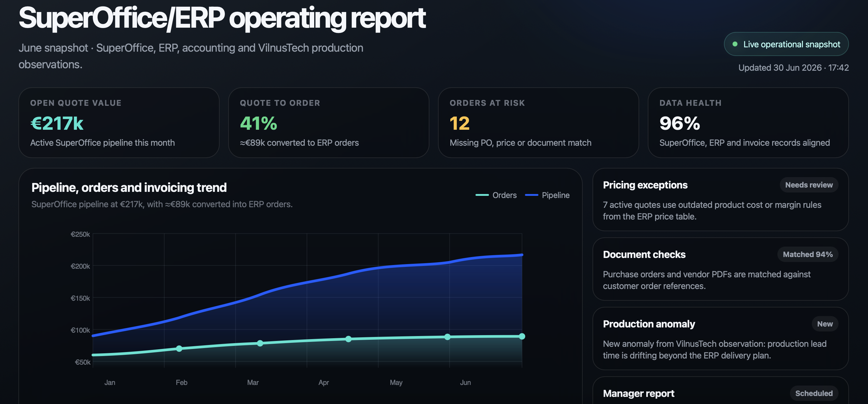868x404 pixels.
Task: Click the Orders data point between Apr and May
Action: (348, 339)
